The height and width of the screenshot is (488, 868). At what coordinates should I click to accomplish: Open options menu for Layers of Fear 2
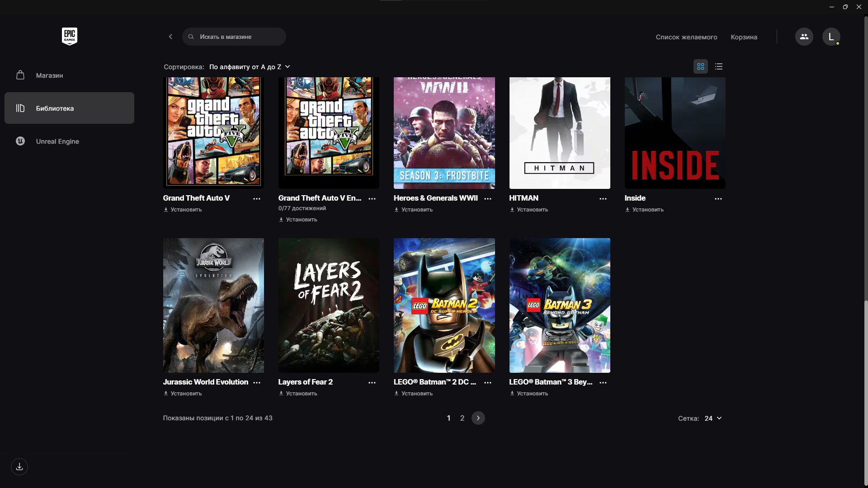[372, 383]
